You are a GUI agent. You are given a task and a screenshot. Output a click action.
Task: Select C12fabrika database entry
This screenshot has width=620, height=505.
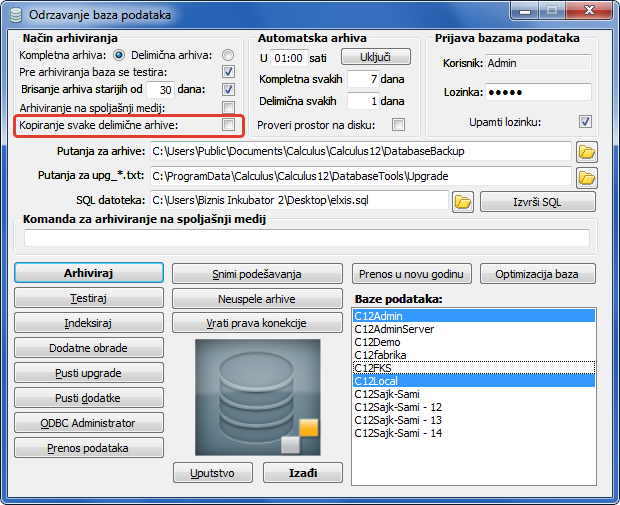pos(380,355)
